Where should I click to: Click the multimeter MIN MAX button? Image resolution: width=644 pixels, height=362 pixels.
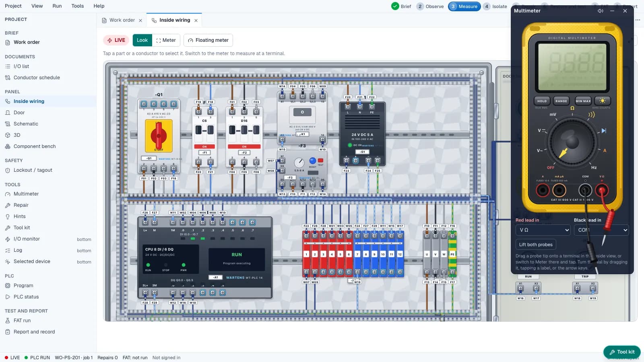click(x=583, y=101)
